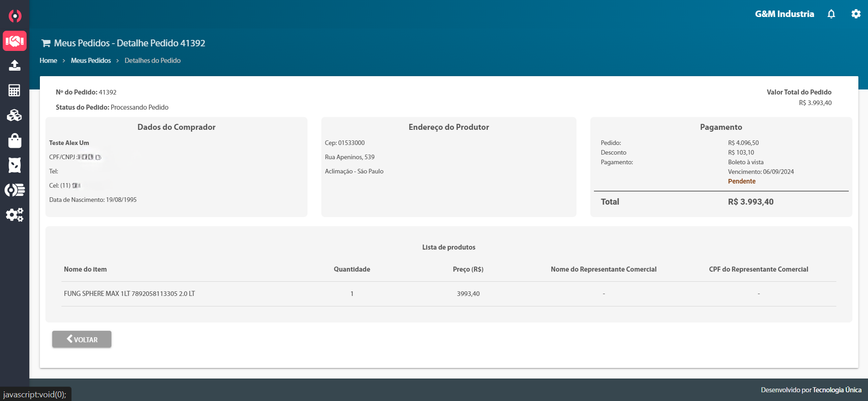Viewport: 868px width, 401px height.
Task: Open the logo with list lines sidebar icon
Action: (x=15, y=190)
